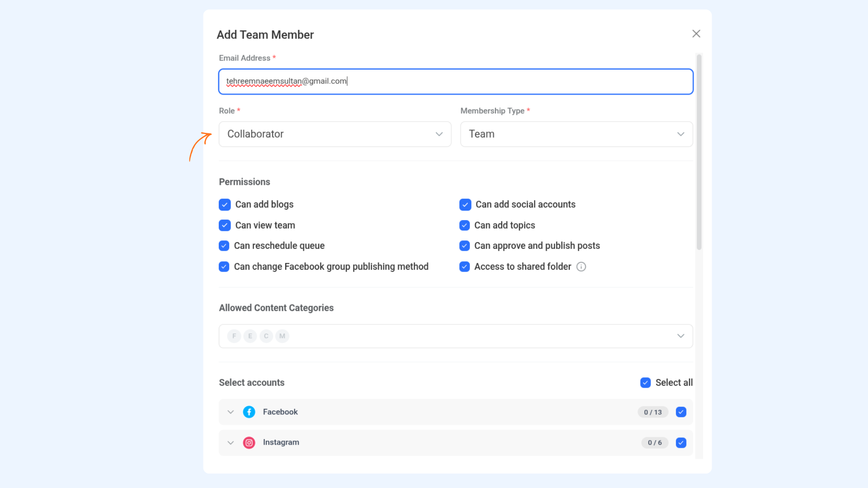Viewport: 868px width, 488px height.
Task: Click the Instagram logo icon
Action: click(x=249, y=443)
